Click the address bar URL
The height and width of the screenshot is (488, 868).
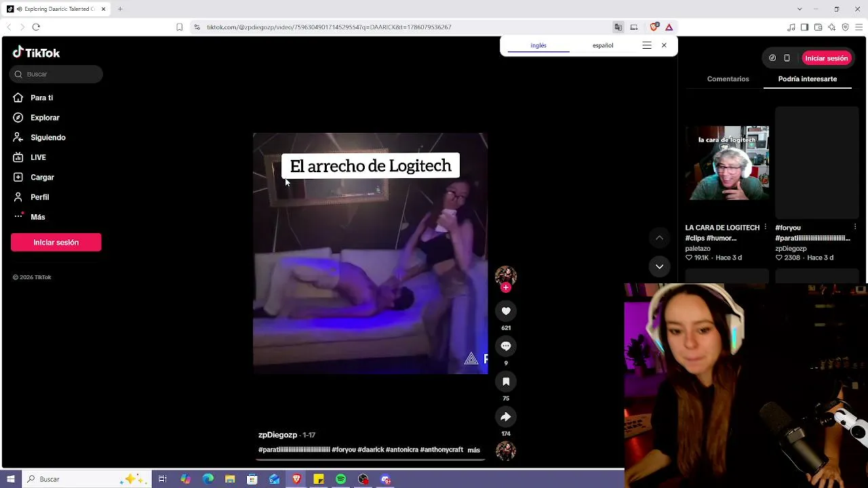click(329, 27)
